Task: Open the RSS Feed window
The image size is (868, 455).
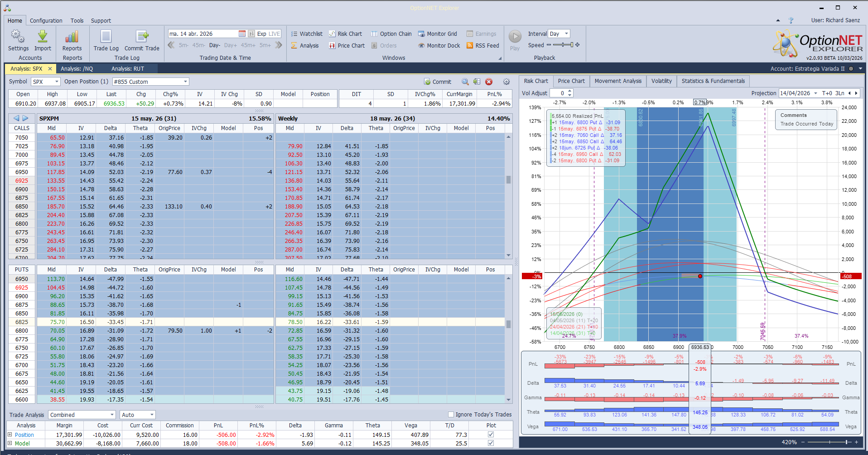Action: (482, 45)
